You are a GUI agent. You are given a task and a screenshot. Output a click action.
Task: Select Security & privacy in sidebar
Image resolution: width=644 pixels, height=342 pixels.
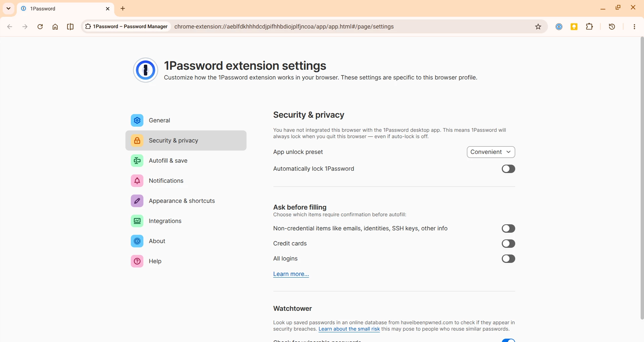pyautogui.click(x=186, y=140)
